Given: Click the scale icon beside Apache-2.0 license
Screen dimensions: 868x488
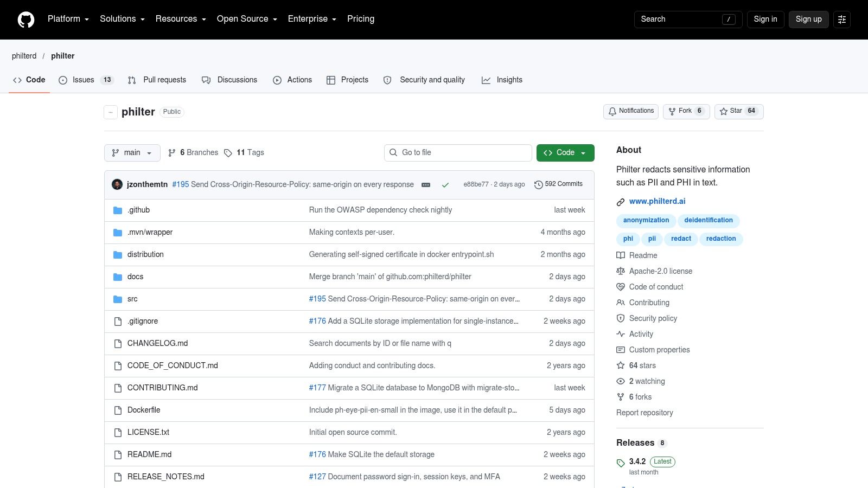Looking at the screenshot, I should [621, 271].
